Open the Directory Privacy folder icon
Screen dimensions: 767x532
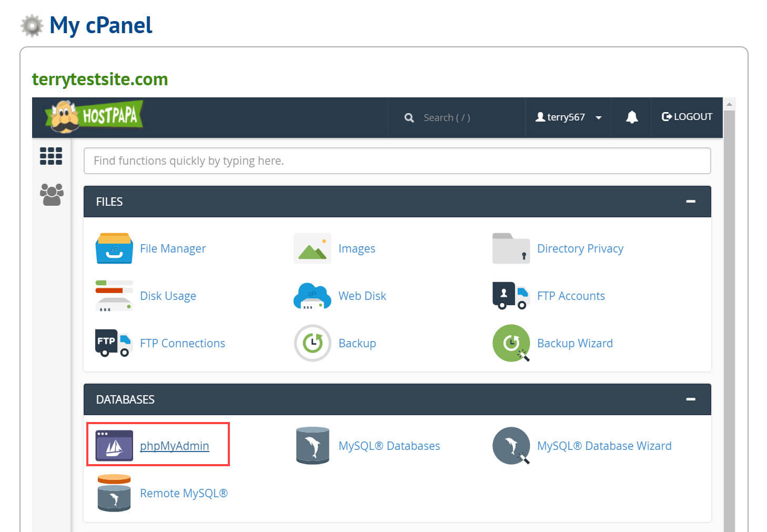pyautogui.click(x=511, y=248)
